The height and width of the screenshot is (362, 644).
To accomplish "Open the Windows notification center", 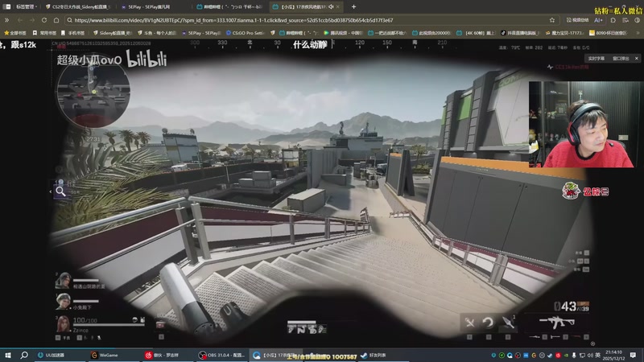I will click(x=633, y=355).
